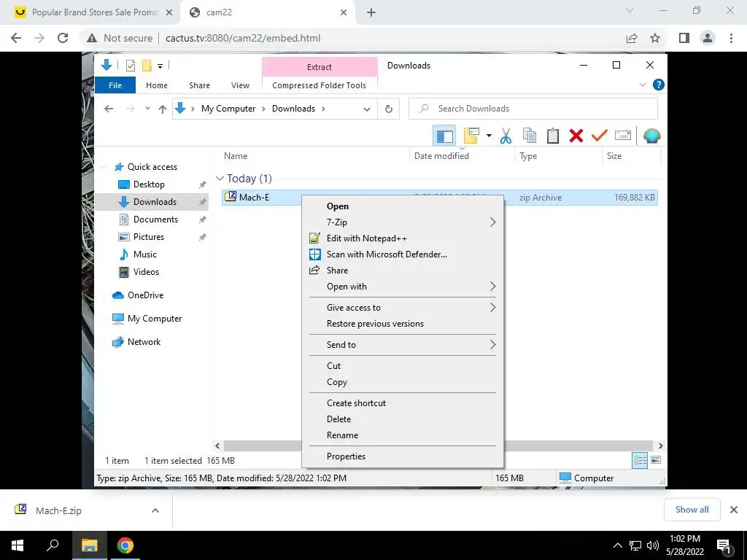Image resolution: width=747 pixels, height=560 pixels.
Task: Select Music in the navigation pane
Action: 145,254
